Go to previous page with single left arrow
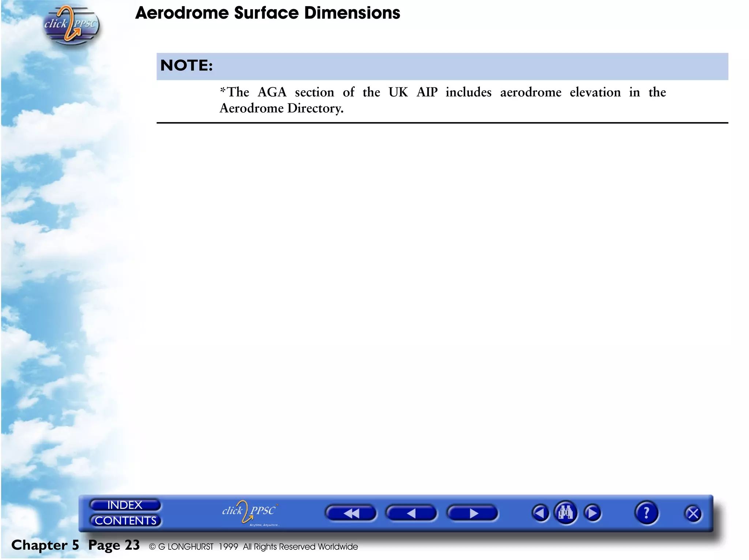Screen dimensions: 749x560 (411, 513)
